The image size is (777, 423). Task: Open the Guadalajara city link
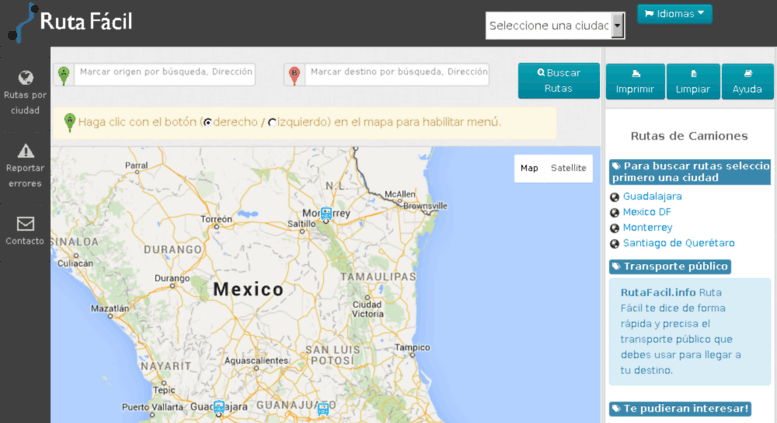(x=652, y=197)
